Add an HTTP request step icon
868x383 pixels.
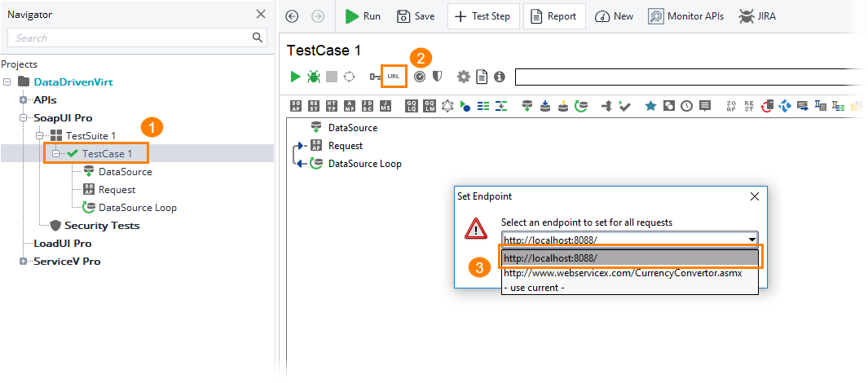point(332,106)
